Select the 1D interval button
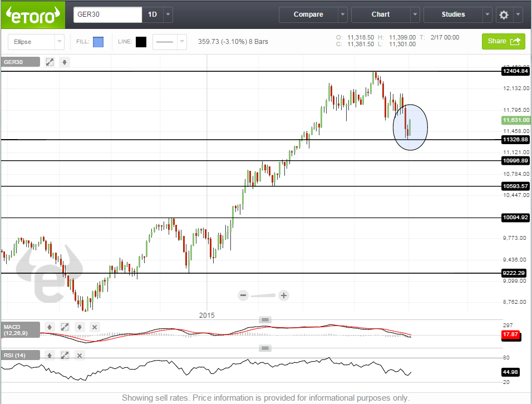The image size is (532, 404). (x=152, y=14)
